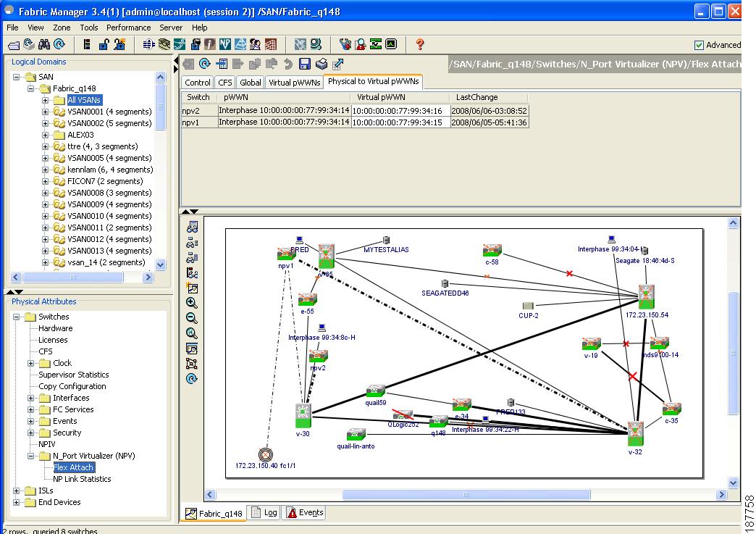
Task: Click the print icon in table toolbar
Action: coord(322,64)
